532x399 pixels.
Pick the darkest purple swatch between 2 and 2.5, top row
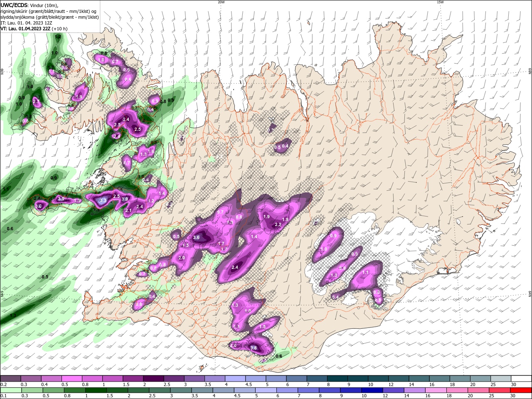pos(153,378)
